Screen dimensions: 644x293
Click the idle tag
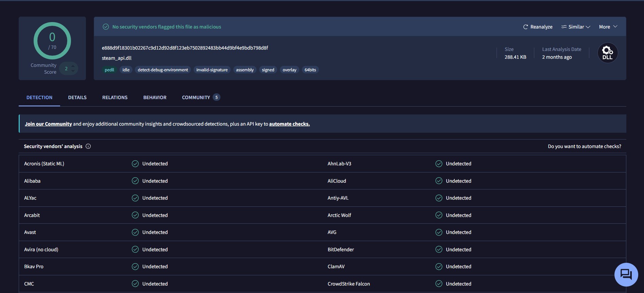click(126, 70)
